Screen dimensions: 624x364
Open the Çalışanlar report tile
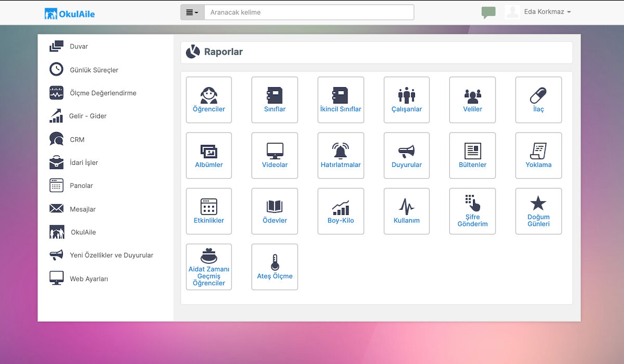pos(407,100)
